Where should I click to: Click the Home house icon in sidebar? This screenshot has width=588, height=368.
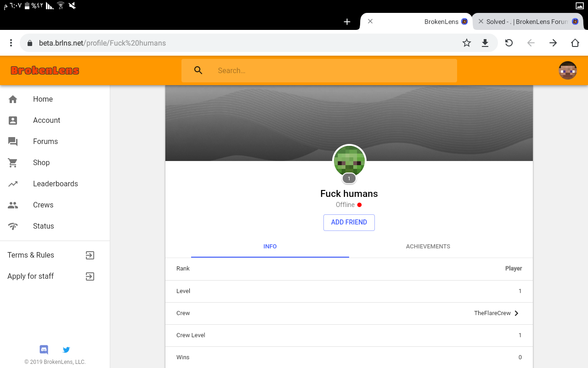click(x=13, y=99)
